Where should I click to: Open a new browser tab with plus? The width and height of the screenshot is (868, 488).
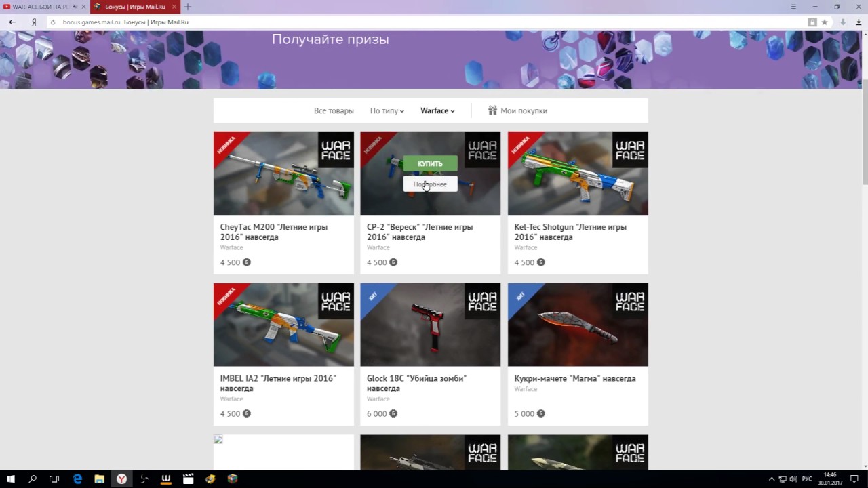click(188, 7)
